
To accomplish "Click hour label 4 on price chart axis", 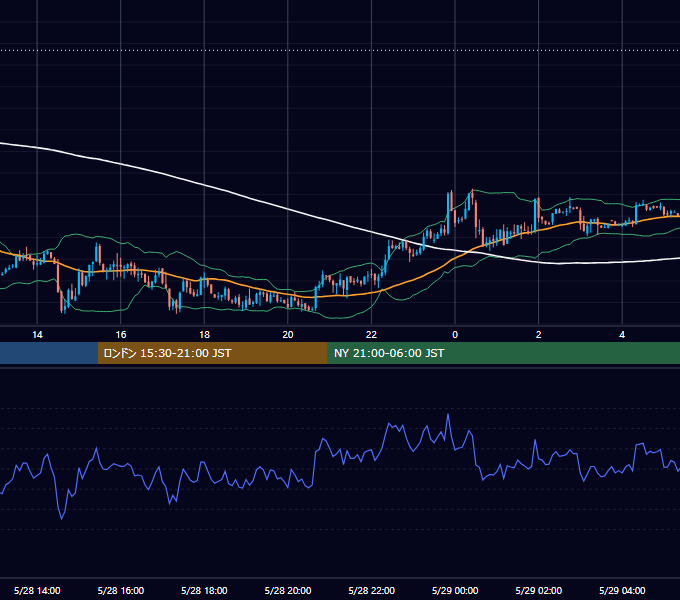I will click(622, 335).
